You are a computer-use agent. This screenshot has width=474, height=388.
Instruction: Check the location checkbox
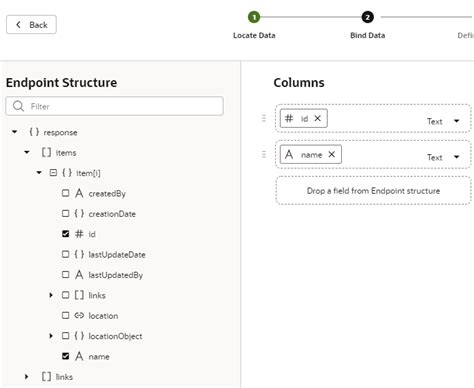66,315
